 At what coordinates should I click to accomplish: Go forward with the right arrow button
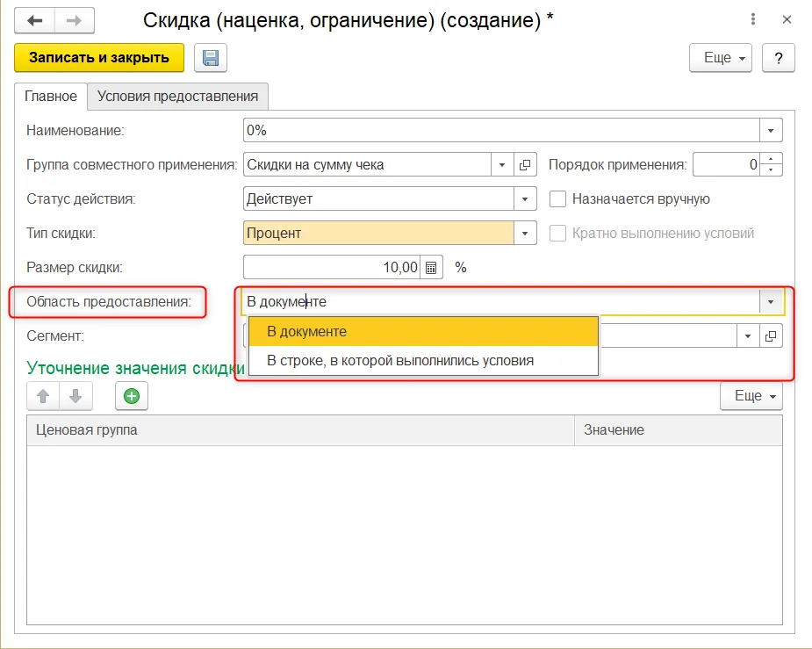point(75,21)
